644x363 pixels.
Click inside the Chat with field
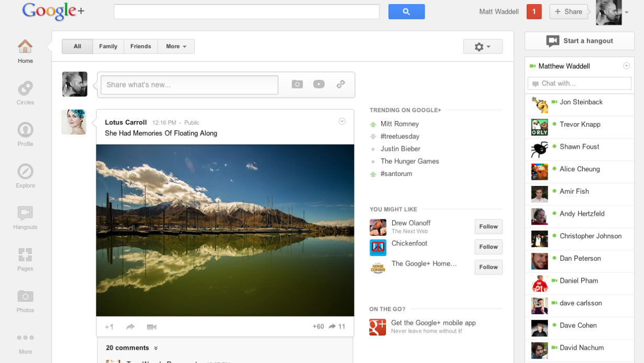point(579,83)
